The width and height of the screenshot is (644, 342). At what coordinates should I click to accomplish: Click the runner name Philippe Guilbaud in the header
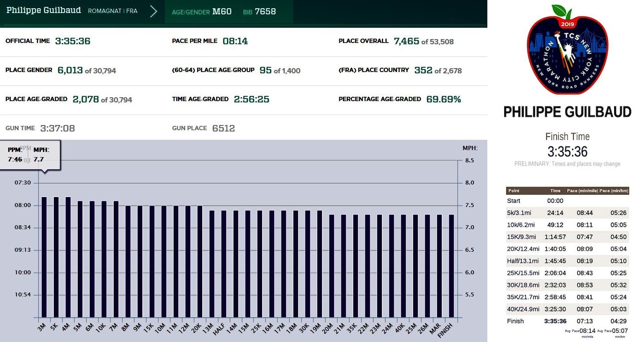[x=43, y=10]
